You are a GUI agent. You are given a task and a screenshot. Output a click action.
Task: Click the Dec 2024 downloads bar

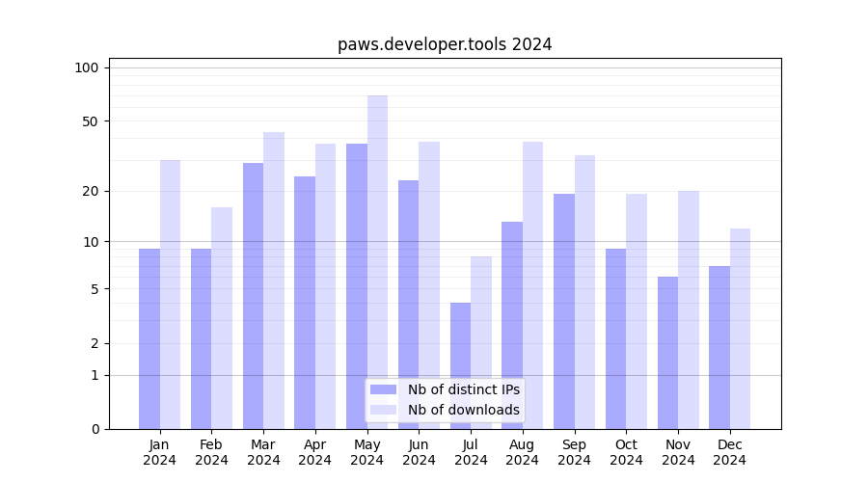[740, 328]
